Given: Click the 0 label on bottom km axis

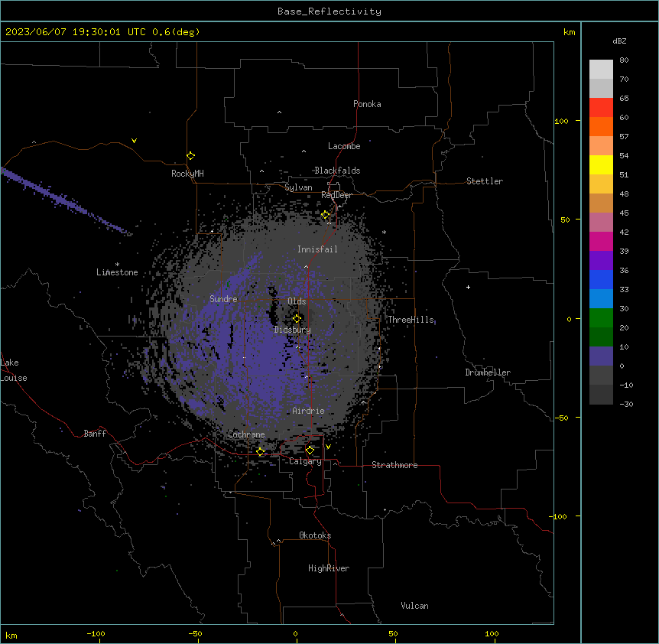Looking at the screenshot, I should point(295,633).
